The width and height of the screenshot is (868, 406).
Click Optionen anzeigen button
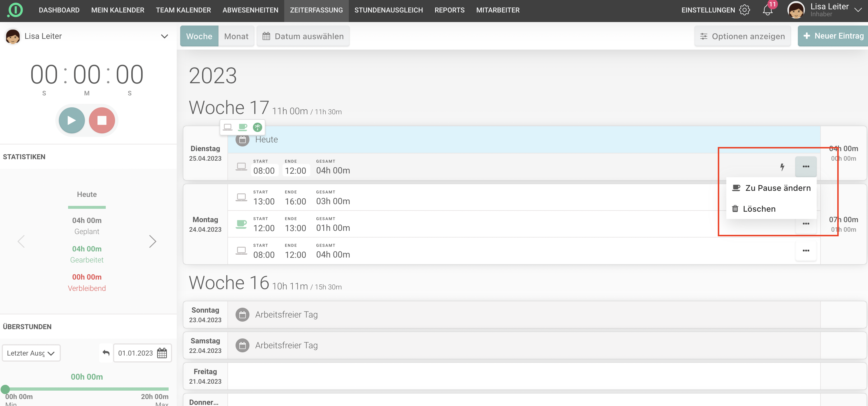[x=742, y=36]
